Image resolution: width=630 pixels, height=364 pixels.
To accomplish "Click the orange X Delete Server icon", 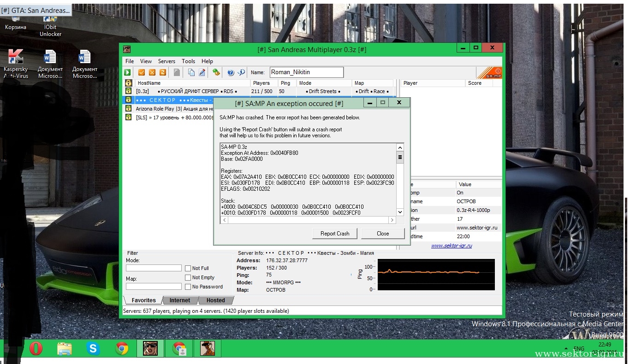I will point(152,72).
